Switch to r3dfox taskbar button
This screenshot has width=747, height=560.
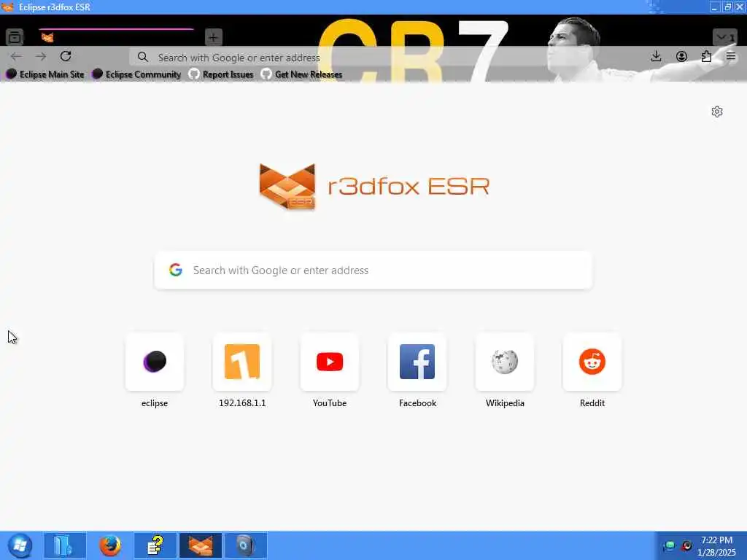point(201,545)
